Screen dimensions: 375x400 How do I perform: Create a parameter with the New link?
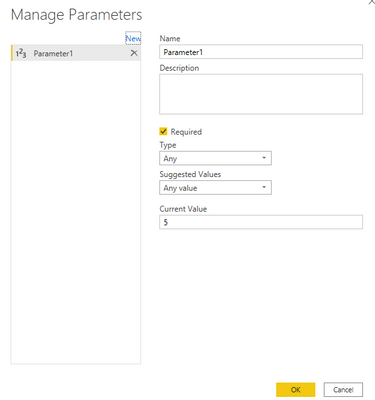(x=133, y=38)
